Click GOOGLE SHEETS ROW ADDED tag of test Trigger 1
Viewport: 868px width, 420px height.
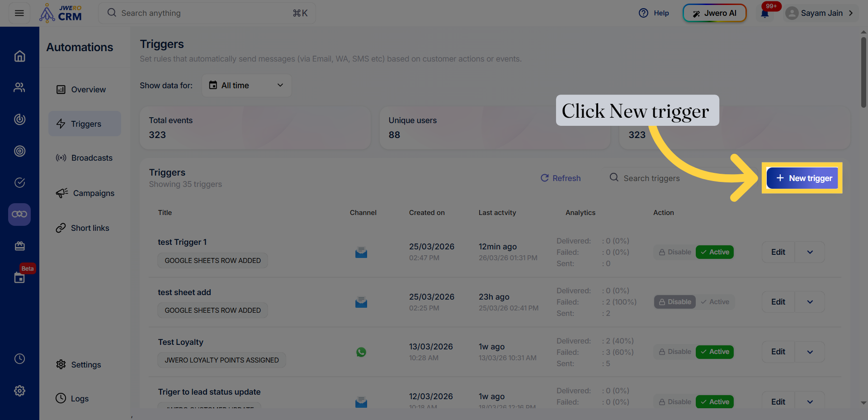point(213,261)
